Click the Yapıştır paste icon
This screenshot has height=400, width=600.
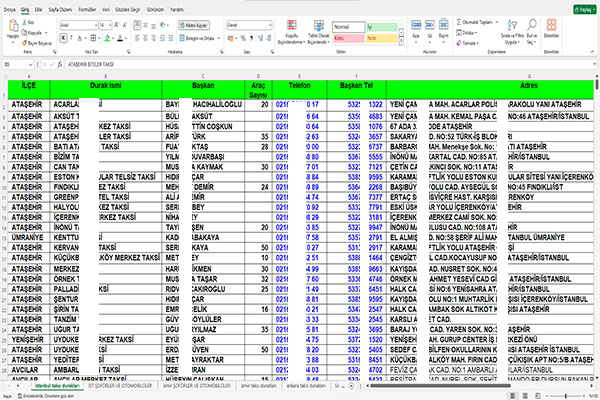pos(13,26)
